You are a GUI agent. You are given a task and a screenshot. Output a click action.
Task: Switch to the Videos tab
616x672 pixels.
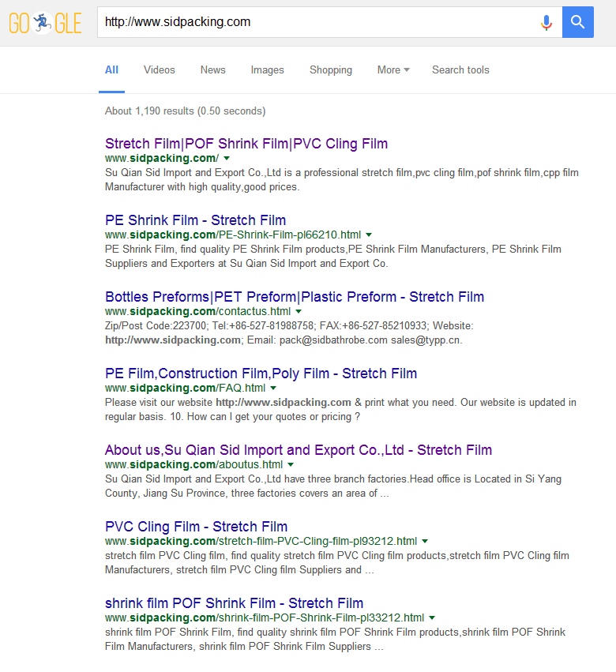(x=159, y=69)
